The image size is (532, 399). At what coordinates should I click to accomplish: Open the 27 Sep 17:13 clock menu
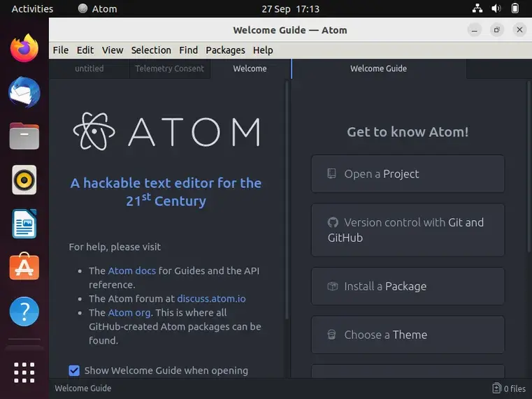290,8
